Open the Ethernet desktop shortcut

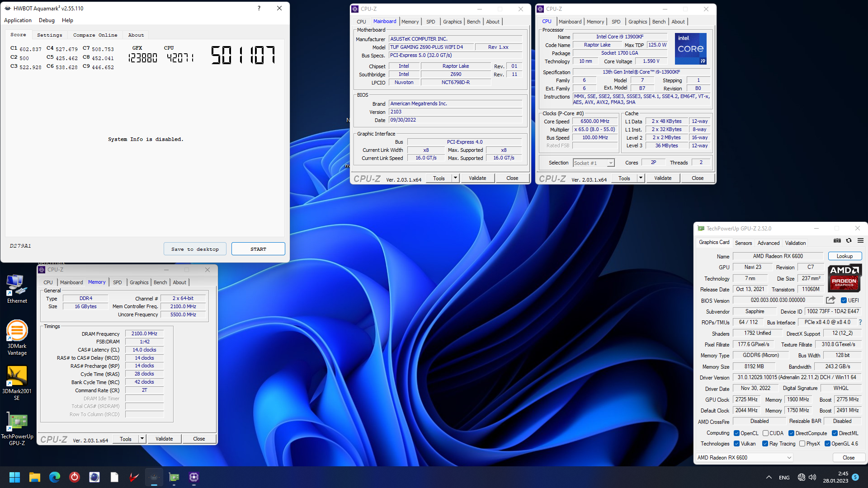(17, 289)
